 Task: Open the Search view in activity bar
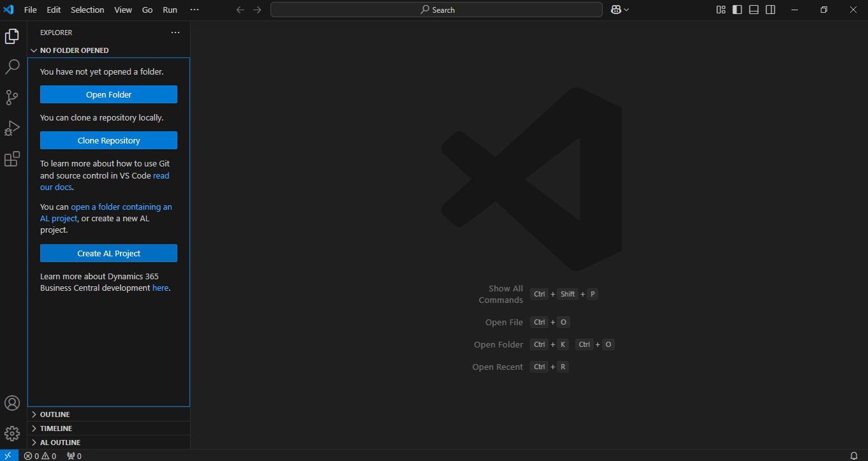pos(12,67)
